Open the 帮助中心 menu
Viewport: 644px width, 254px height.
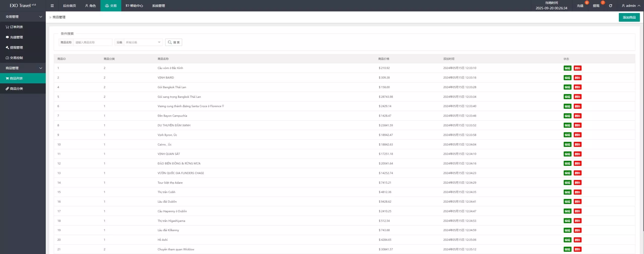click(x=134, y=6)
